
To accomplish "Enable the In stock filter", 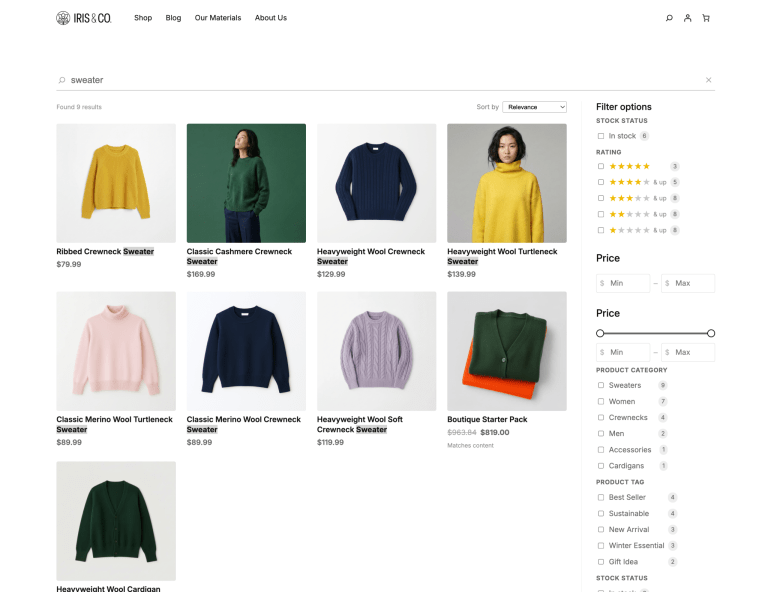I will [600, 136].
